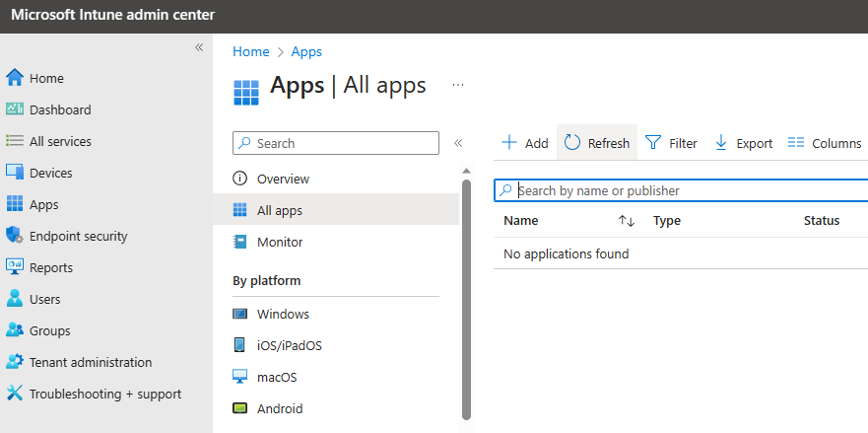This screenshot has width=868, height=433.
Task: Open Dashboard via its chart icon
Action: [14, 109]
